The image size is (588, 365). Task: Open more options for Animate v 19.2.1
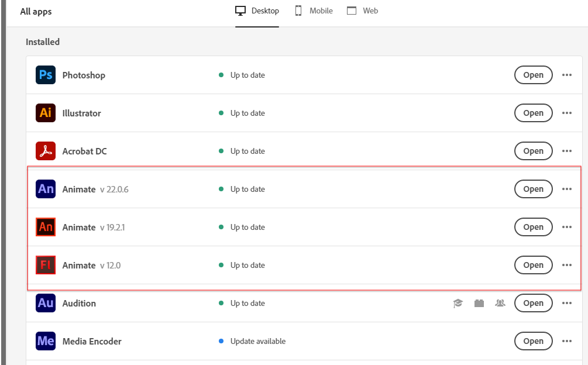566,227
